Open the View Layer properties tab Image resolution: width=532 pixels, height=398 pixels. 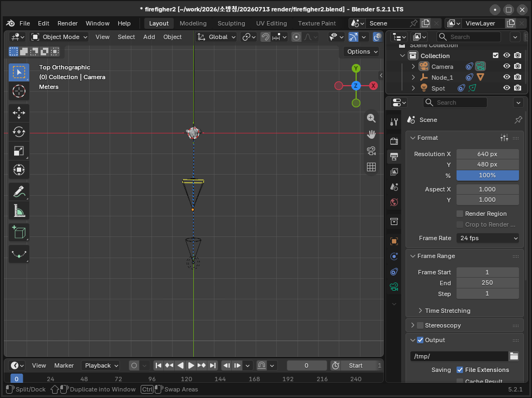click(394, 172)
